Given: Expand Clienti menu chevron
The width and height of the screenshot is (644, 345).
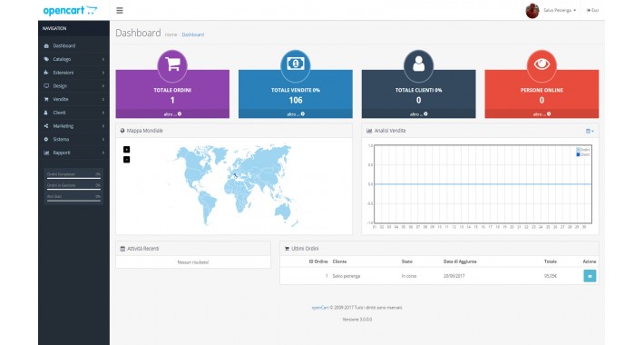Looking at the screenshot, I should [103, 113].
